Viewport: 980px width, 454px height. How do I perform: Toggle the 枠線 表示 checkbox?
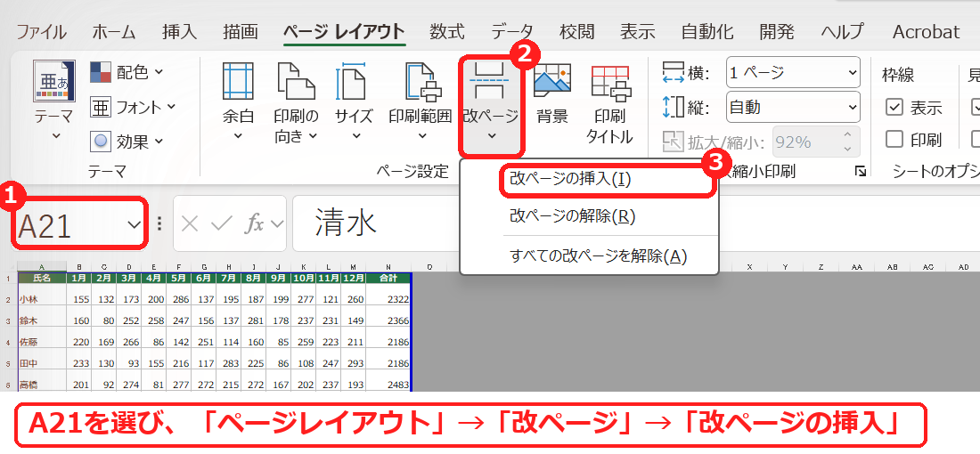894,108
